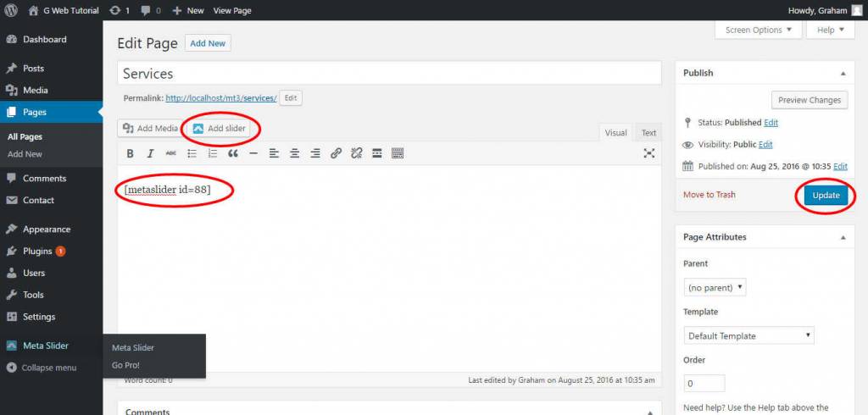Select Go Pro! in Meta Slider submenu
This screenshot has height=415, width=868.
125,365
